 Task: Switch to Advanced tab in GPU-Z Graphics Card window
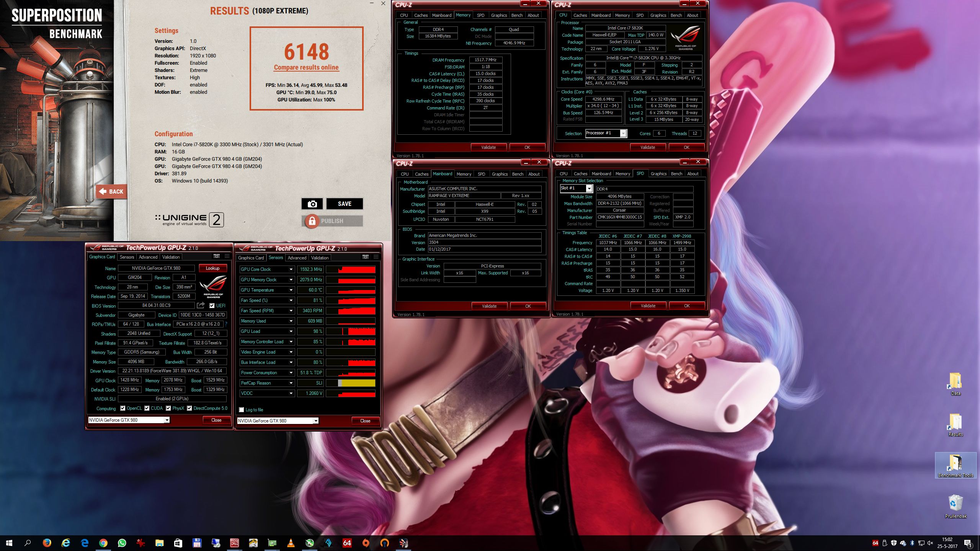(x=148, y=257)
